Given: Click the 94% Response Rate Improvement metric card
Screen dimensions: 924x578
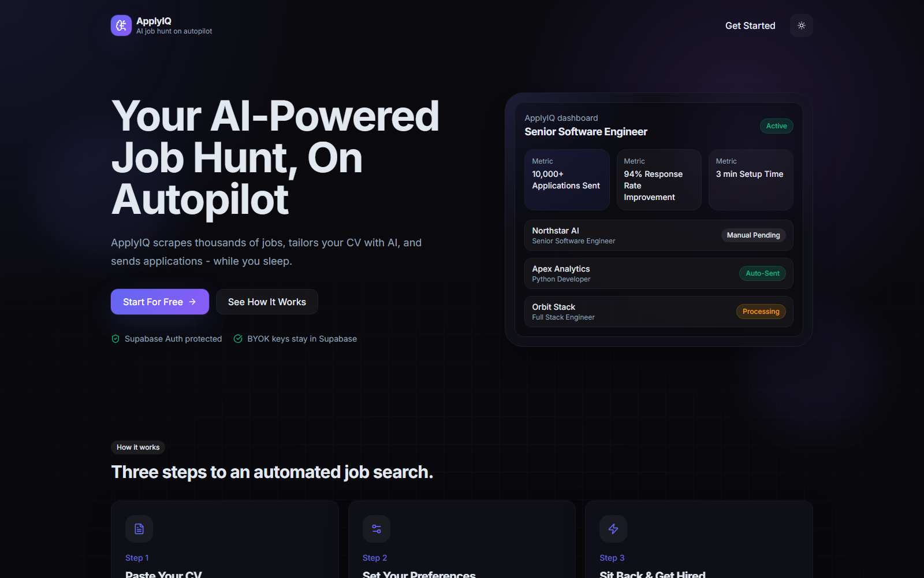Looking at the screenshot, I should (659, 180).
